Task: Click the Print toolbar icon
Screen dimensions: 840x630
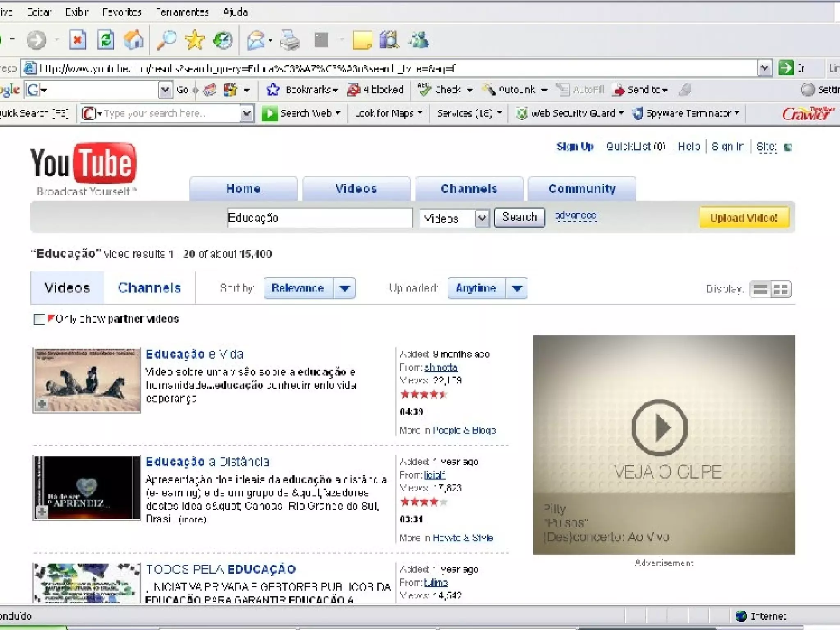Action: pos(290,41)
